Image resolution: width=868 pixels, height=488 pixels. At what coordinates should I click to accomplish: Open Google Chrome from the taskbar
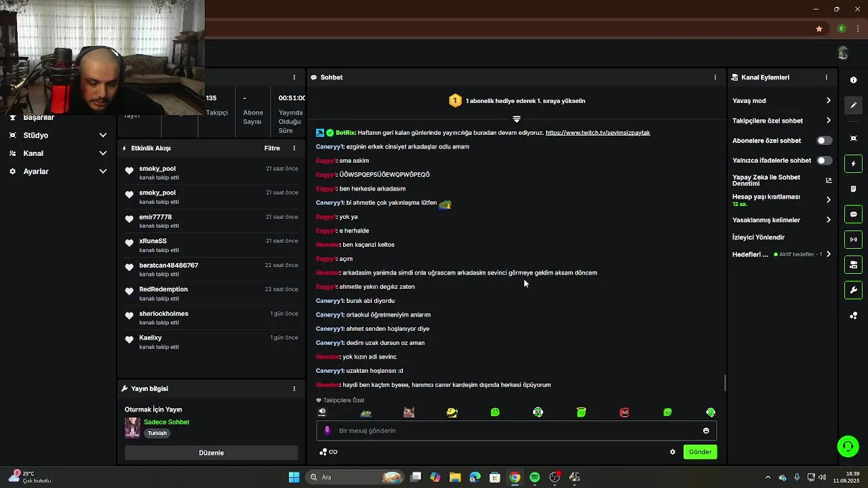tap(515, 477)
